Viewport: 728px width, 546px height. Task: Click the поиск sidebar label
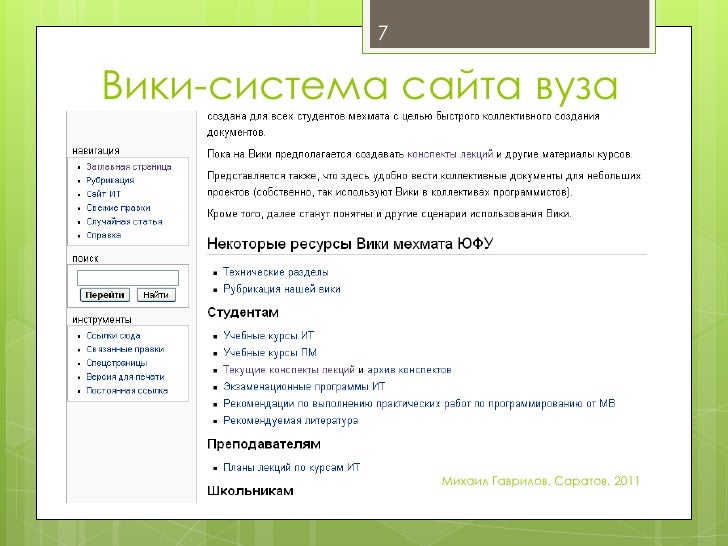pyautogui.click(x=85, y=259)
